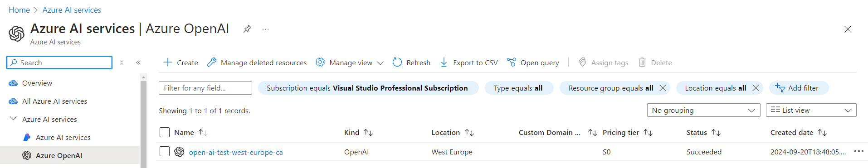Edit the Location equals all filter
Screen dimensions: 868x168
[x=715, y=88]
